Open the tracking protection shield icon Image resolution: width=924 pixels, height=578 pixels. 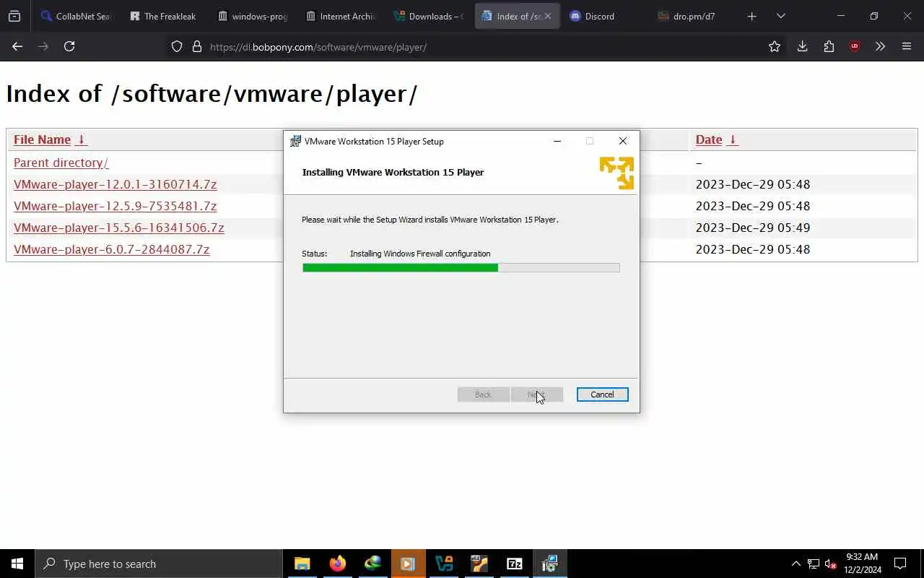[x=177, y=46]
